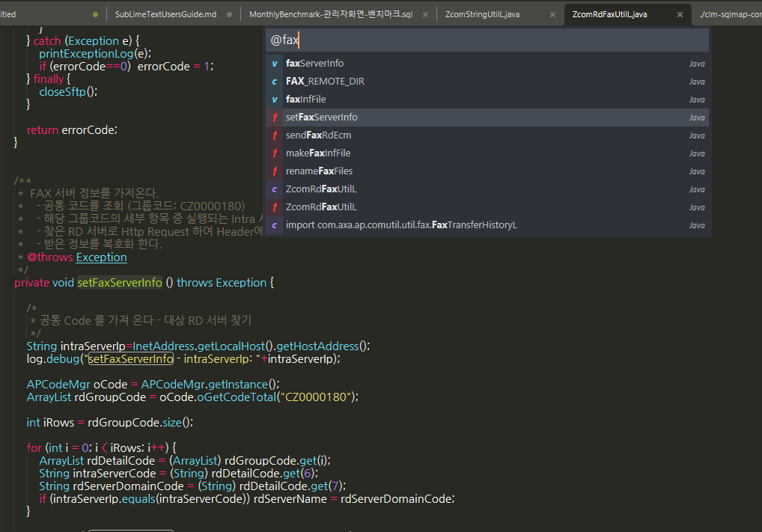762x532 pixels.
Task: Click the rdGroupCode.get(i) call
Action: coord(278,461)
